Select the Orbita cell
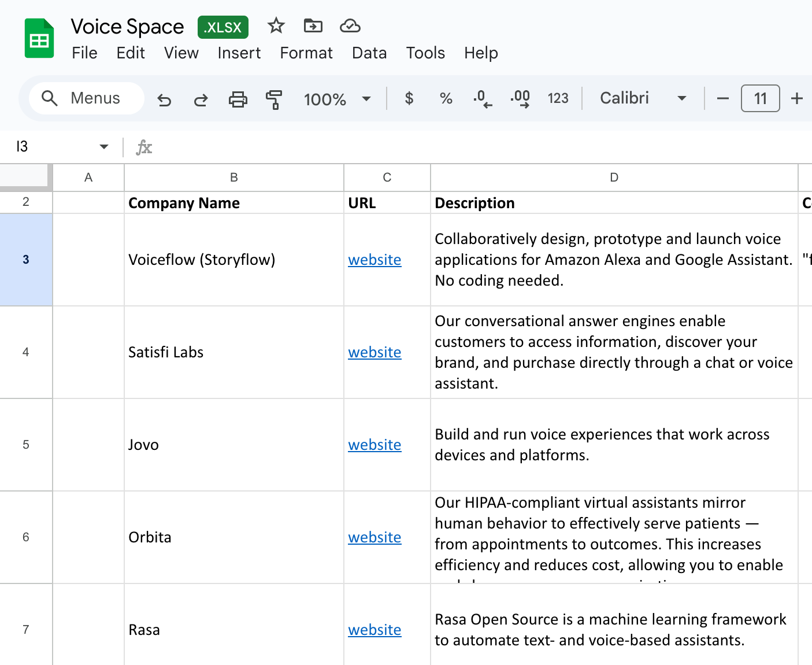Viewport: 812px width, 665px height. pyautogui.click(x=234, y=537)
